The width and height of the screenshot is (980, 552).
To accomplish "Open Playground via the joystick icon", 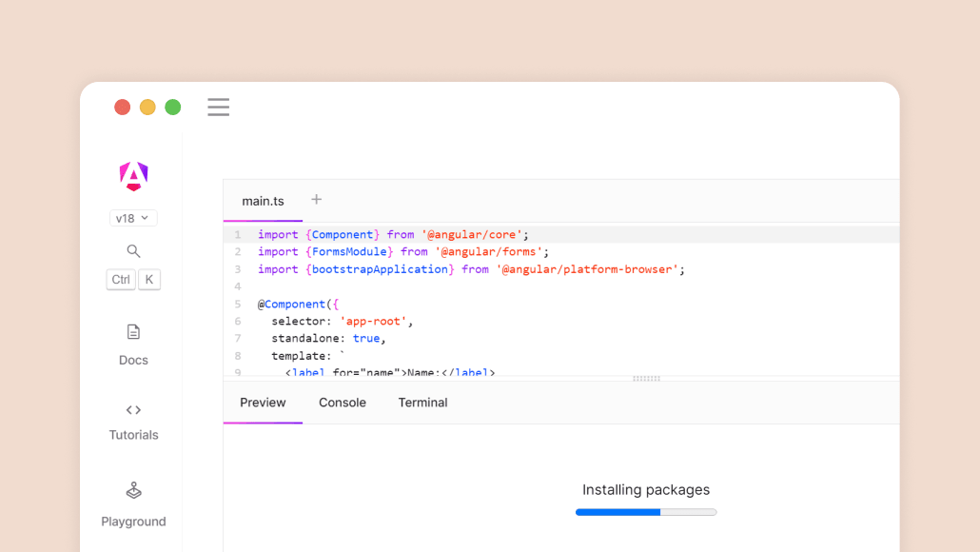I will [x=133, y=491].
